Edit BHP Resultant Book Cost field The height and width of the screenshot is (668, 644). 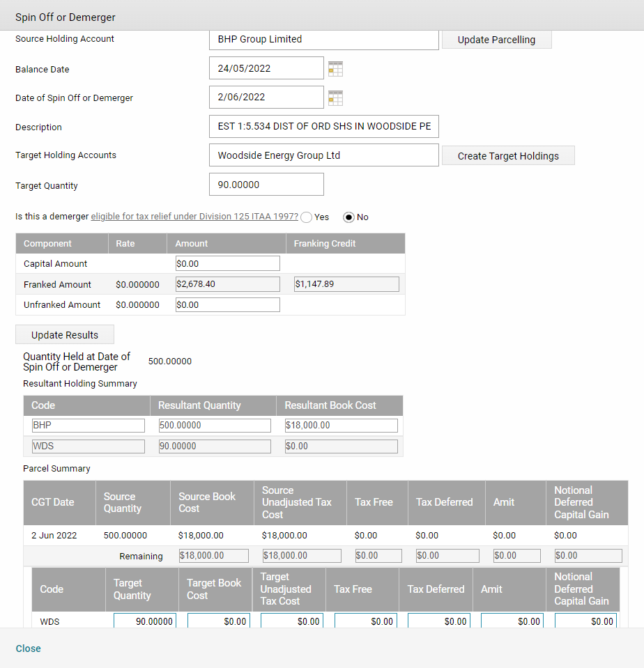point(342,425)
